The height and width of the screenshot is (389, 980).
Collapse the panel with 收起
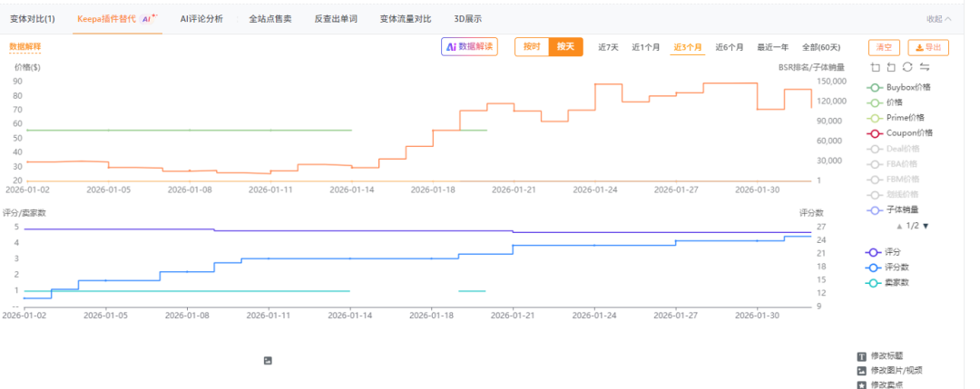pos(938,18)
